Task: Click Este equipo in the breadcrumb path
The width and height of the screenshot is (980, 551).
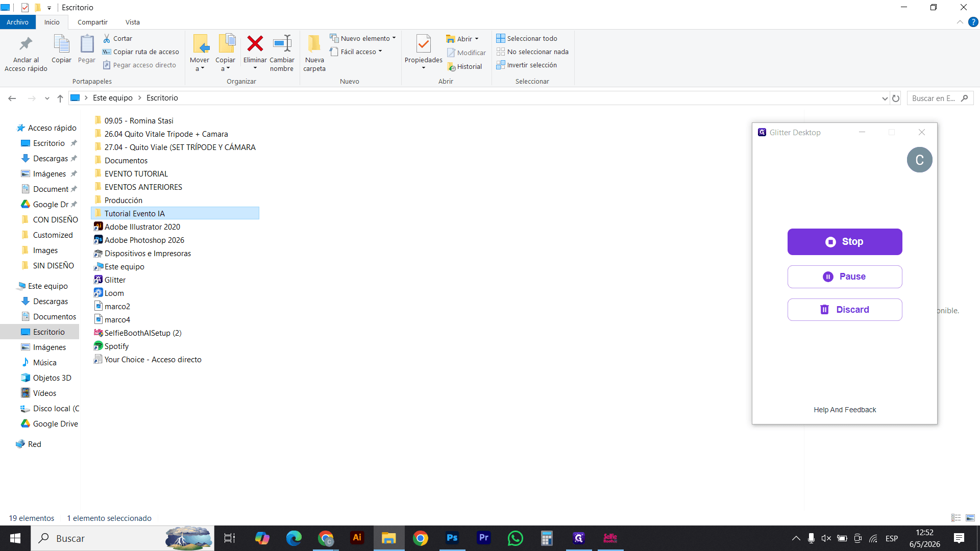Action: point(112,98)
